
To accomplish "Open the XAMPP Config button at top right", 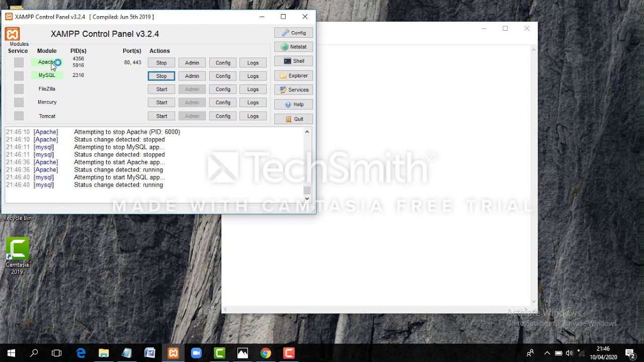I will click(294, 33).
